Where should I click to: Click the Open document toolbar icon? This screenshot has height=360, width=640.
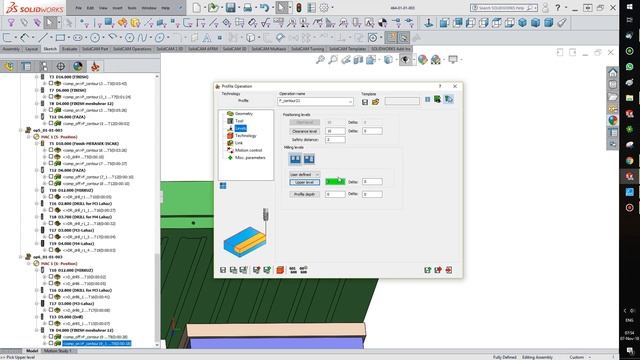click(x=212, y=7)
